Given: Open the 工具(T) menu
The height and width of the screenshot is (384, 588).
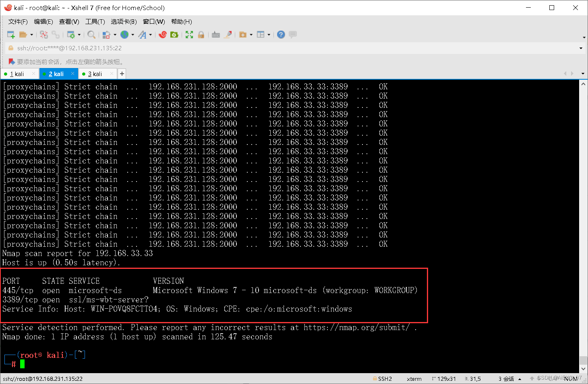Looking at the screenshot, I should coord(95,22).
